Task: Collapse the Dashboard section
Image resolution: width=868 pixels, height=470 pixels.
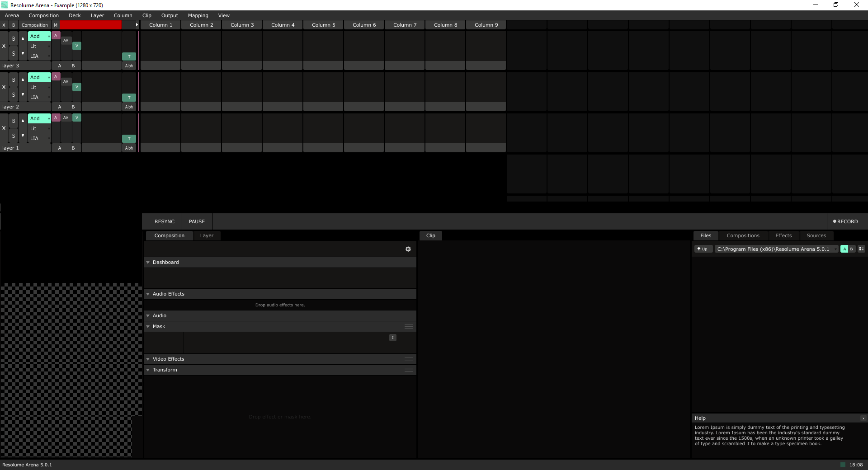Action: (148, 262)
